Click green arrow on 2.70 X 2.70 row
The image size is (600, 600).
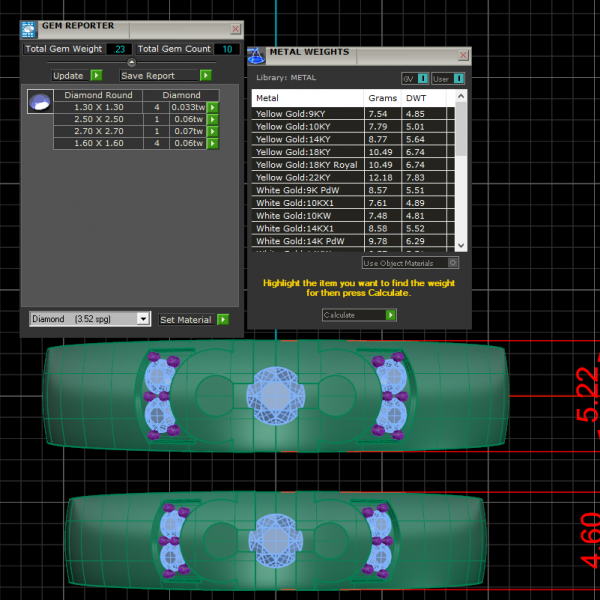(212, 131)
